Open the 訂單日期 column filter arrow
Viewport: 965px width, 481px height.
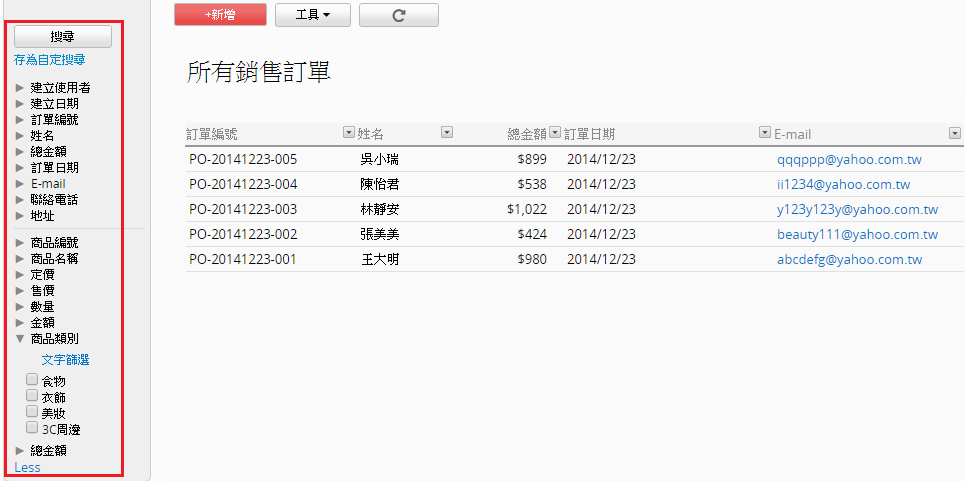(765, 132)
